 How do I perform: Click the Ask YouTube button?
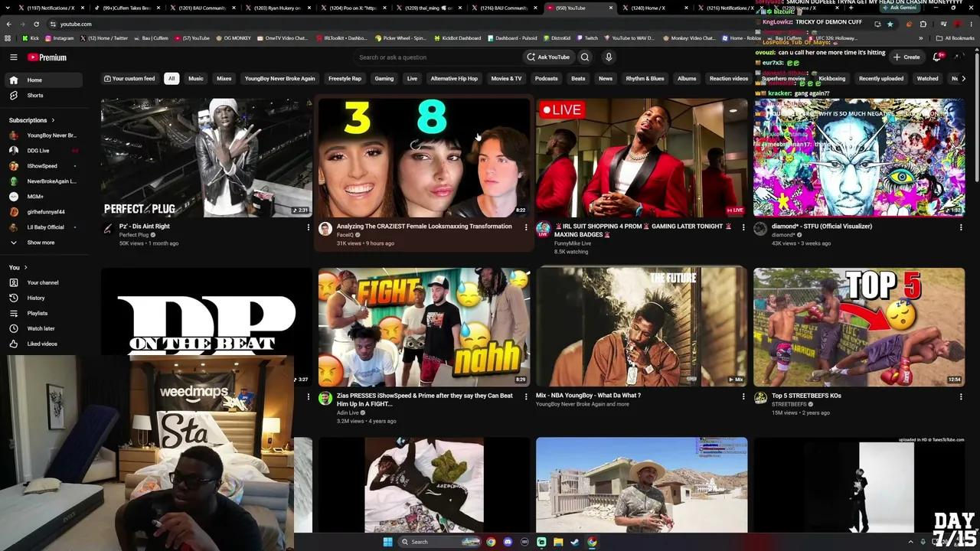click(548, 57)
